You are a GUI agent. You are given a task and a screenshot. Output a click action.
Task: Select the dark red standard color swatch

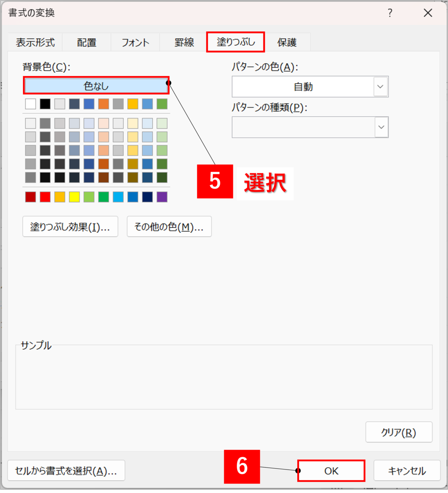click(x=31, y=197)
